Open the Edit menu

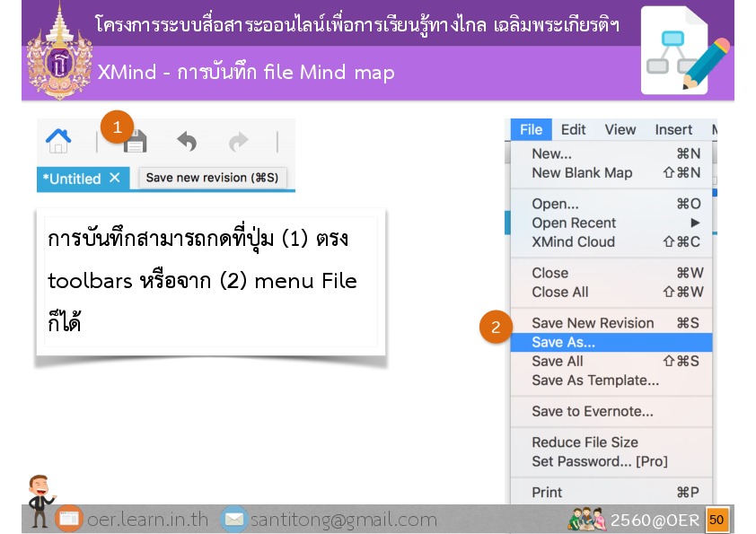(x=573, y=129)
